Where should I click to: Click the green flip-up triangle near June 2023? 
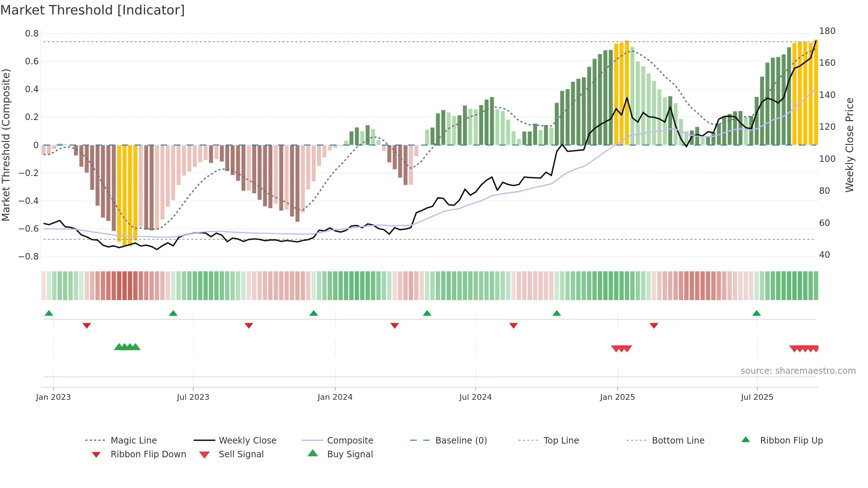[173, 313]
